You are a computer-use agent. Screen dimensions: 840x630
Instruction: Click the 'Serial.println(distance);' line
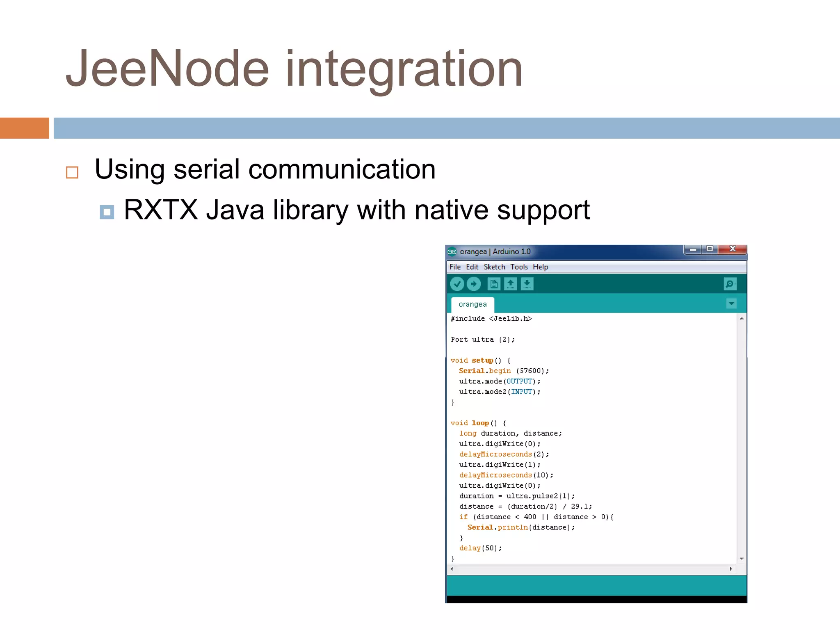click(x=521, y=527)
